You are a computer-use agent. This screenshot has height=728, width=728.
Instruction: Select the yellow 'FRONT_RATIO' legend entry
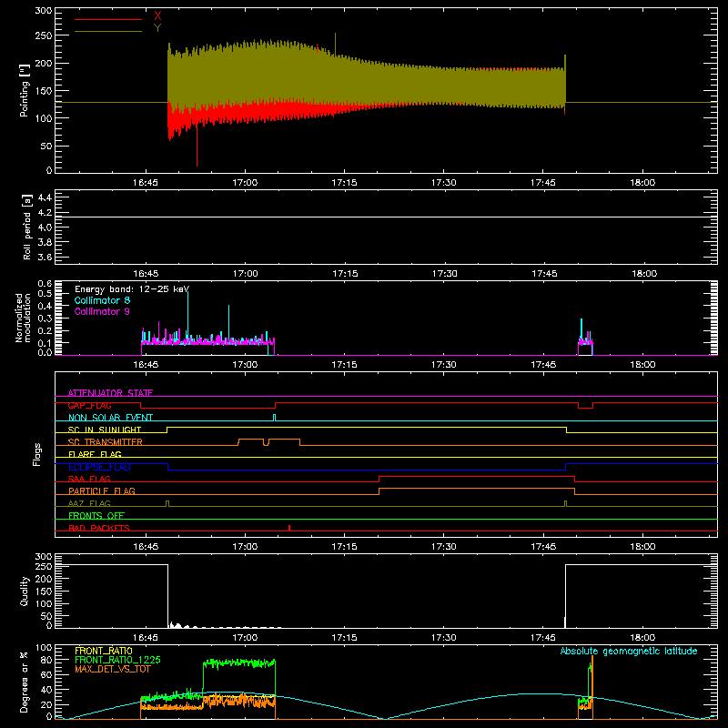104,651
